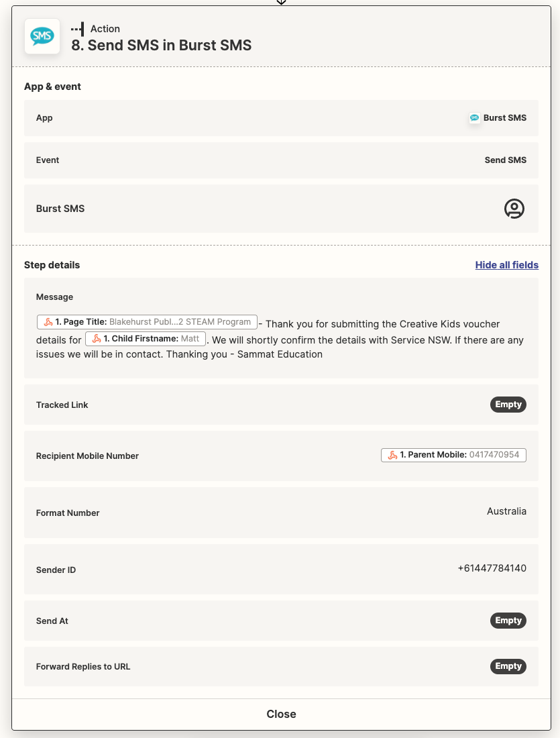Click the small Burst SMS icon in App row

coord(474,117)
